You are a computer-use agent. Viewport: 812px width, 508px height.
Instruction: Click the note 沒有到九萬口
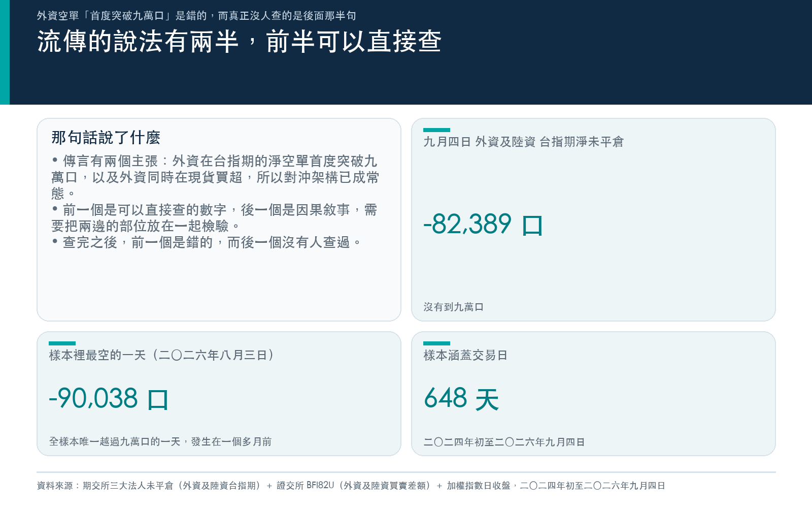454,307
